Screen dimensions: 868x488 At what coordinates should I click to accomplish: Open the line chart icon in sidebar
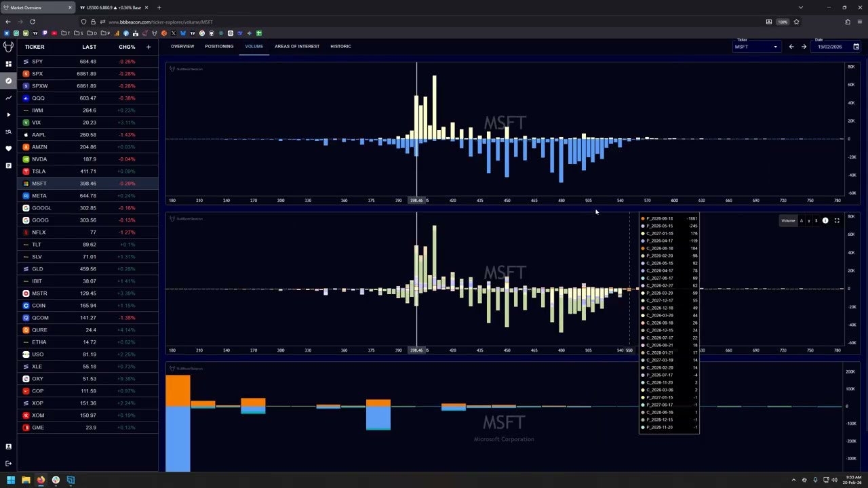tap(8, 98)
